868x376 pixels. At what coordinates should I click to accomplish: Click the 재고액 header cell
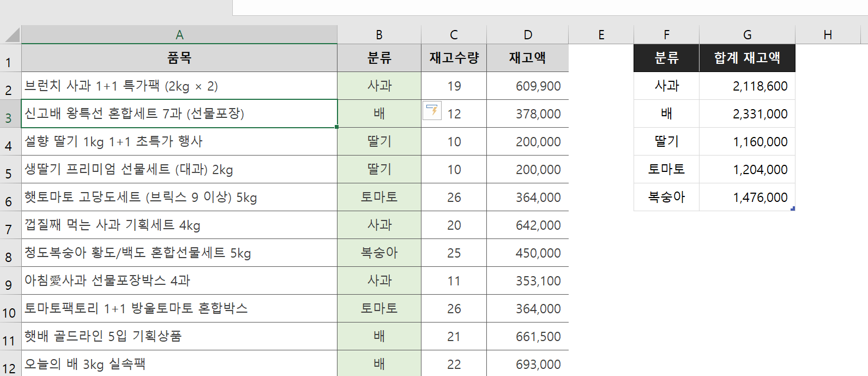tap(528, 58)
